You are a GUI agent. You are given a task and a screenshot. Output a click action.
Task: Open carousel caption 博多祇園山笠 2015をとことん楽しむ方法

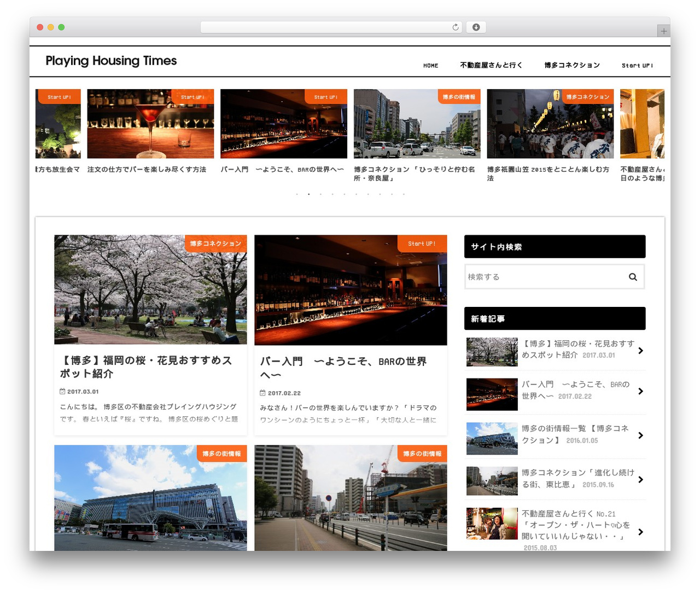548,174
